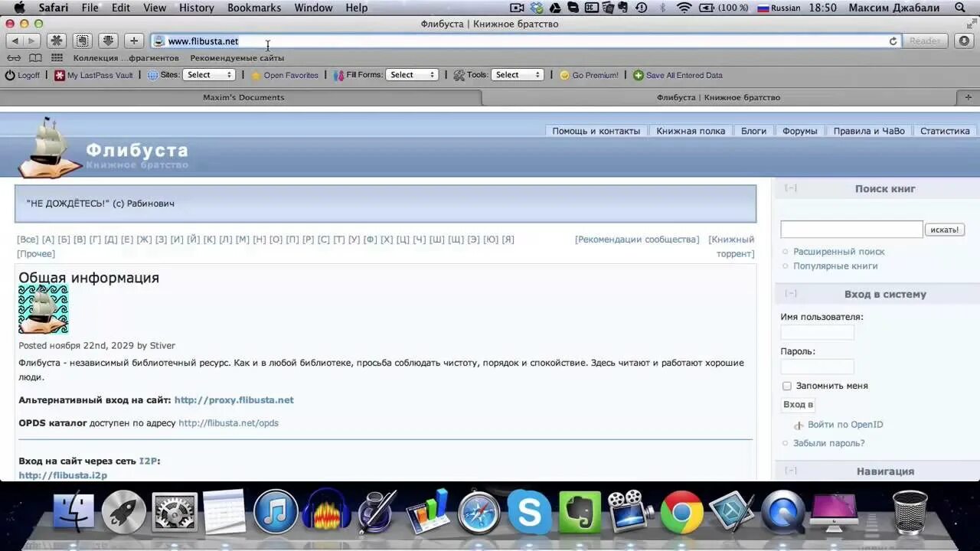Open QuickTime Player from the Dock
The height and width of the screenshot is (551, 980).
(x=783, y=512)
